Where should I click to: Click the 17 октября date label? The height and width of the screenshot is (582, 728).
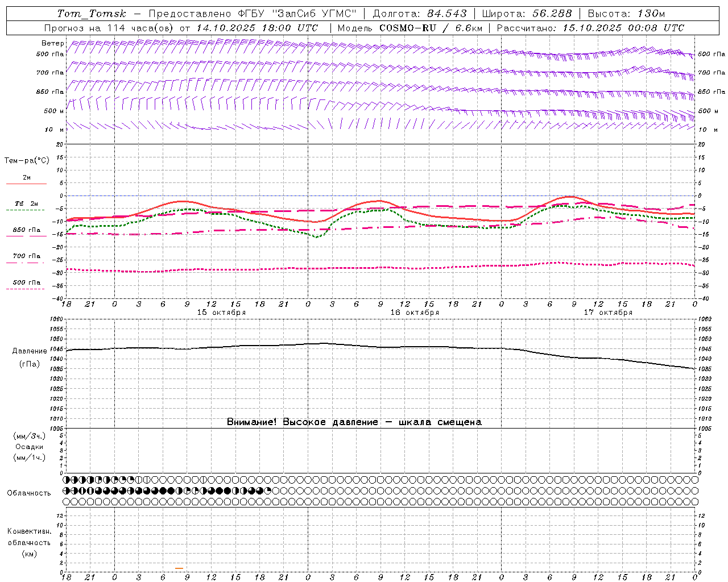(608, 313)
